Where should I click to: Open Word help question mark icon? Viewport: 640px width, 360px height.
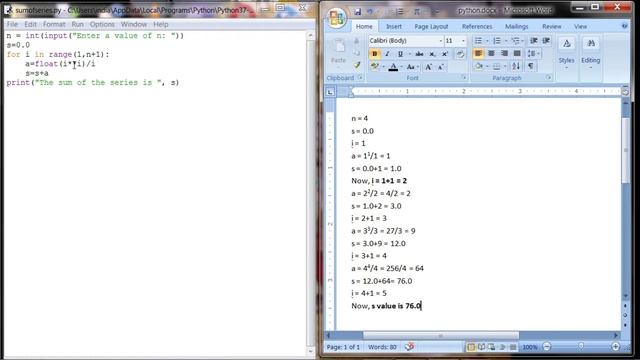point(624,26)
